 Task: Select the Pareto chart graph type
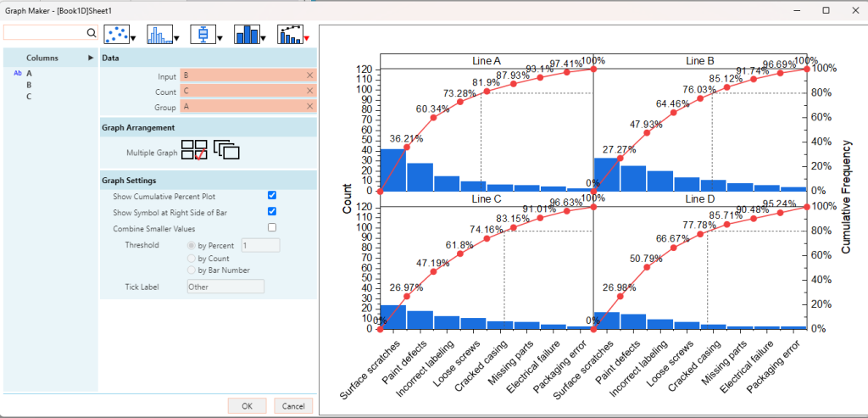[290, 34]
